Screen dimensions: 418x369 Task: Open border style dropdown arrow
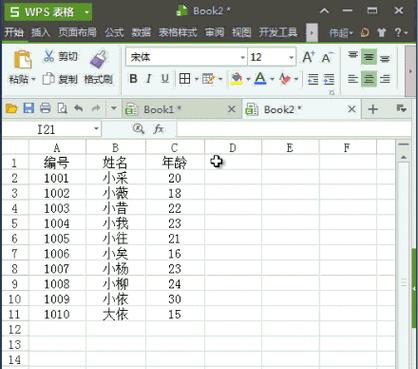pos(196,79)
